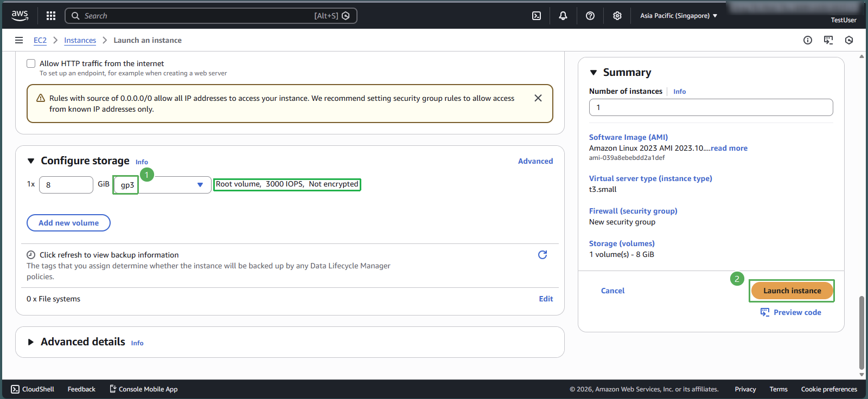The width and height of the screenshot is (868, 399).
Task: Focus the Number of instances field
Action: [711, 107]
